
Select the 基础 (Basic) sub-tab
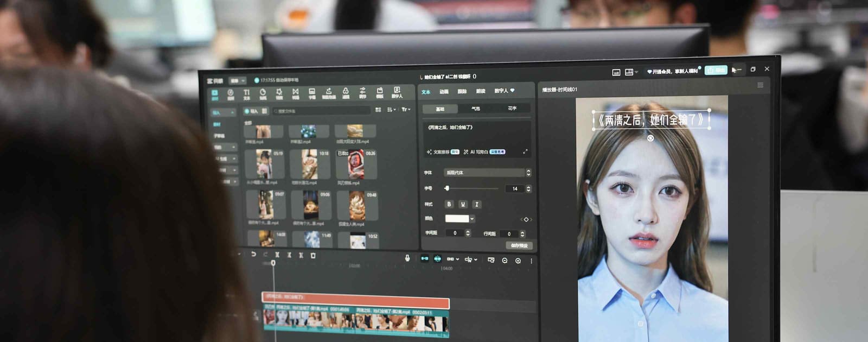click(440, 109)
